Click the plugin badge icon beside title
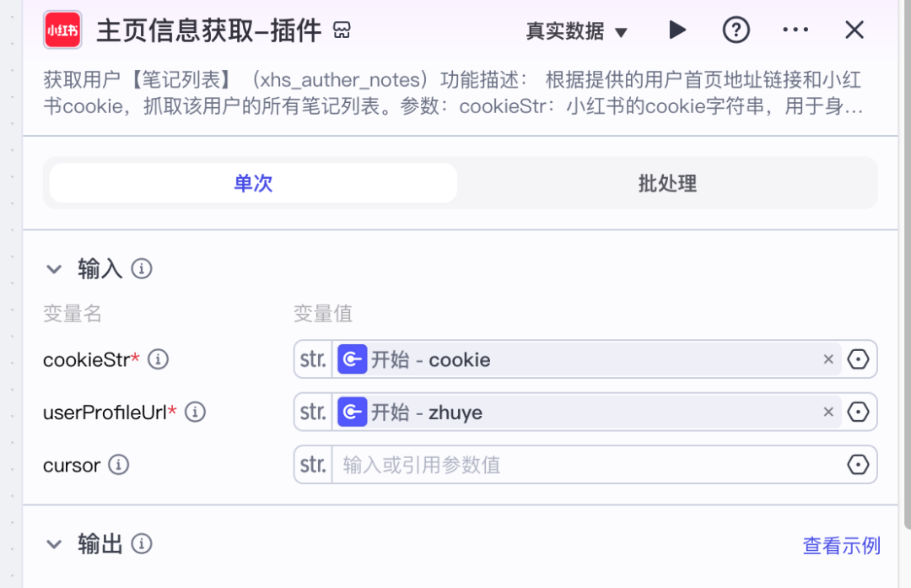The image size is (911, 588). click(342, 31)
